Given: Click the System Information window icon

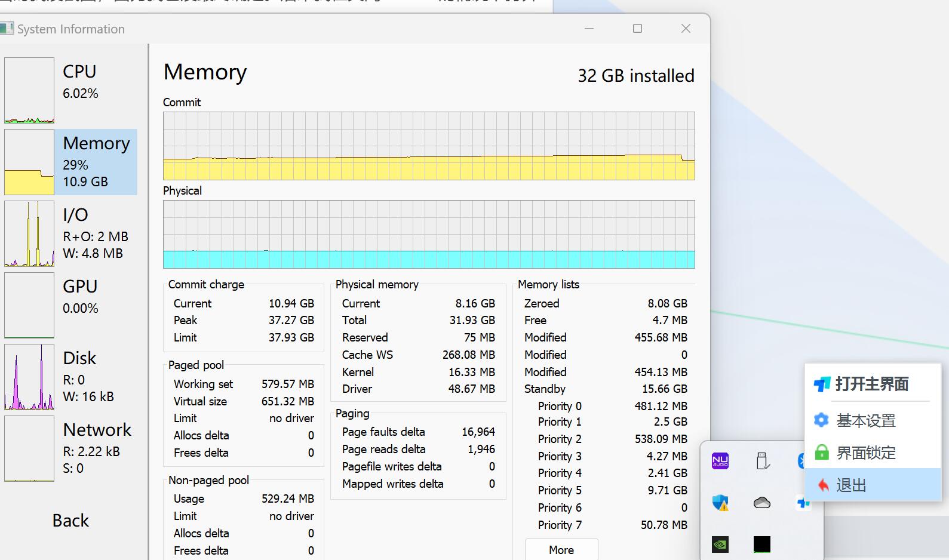Looking at the screenshot, I should tap(7, 28).
